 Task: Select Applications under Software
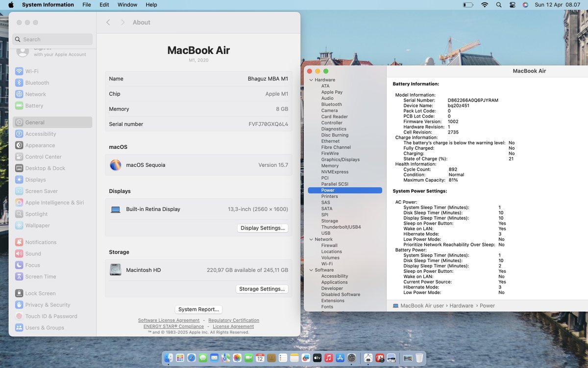point(335,282)
